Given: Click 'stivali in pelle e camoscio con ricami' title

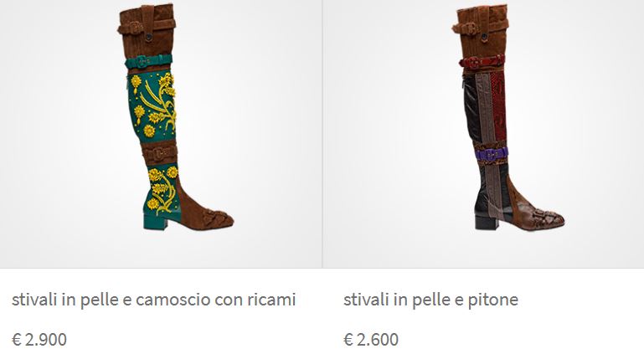Looking at the screenshot, I should 153,300.
